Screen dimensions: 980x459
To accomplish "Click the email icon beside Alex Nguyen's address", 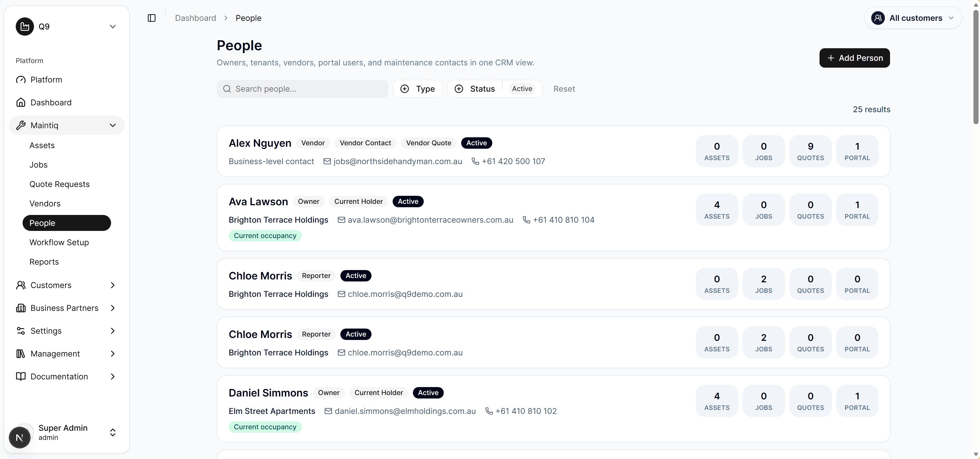I will click(327, 161).
